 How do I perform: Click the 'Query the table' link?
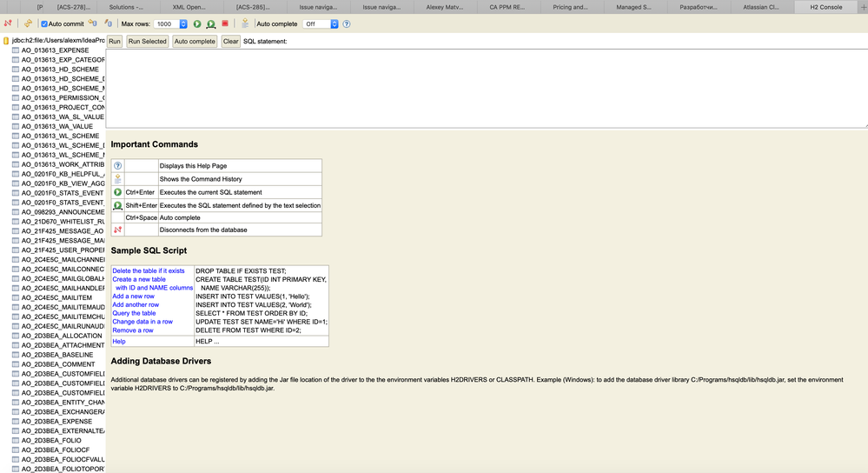point(134,313)
